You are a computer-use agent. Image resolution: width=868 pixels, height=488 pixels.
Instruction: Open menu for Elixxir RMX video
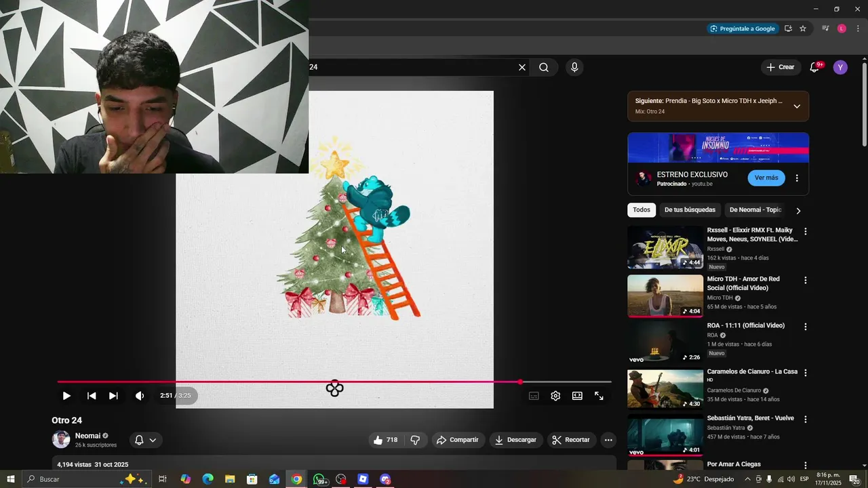click(806, 232)
